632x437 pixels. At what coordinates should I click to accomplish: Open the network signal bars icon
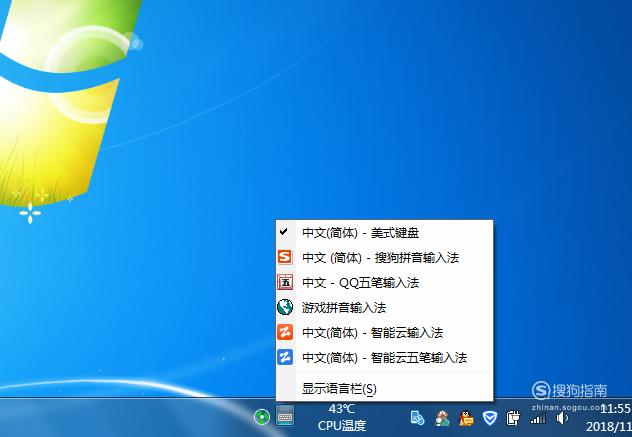538,418
